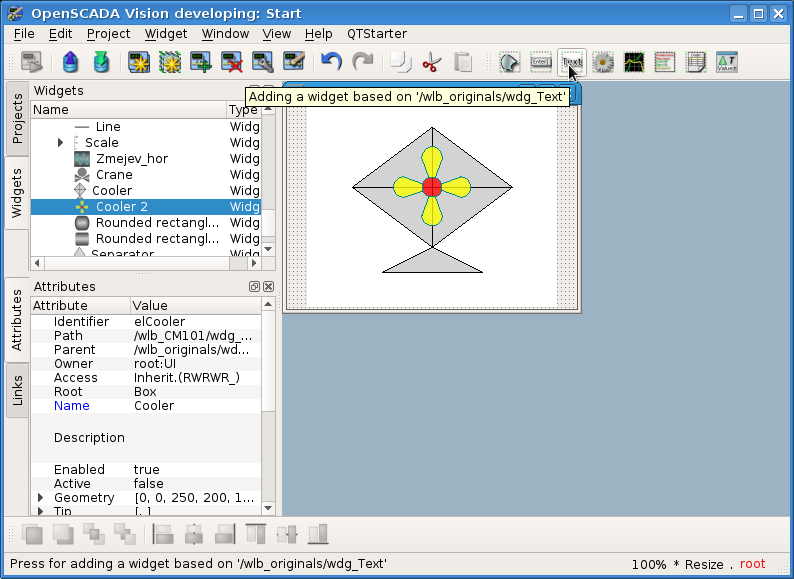794x579 pixels.
Task: Click the Cut scissors icon
Action: 431,63
